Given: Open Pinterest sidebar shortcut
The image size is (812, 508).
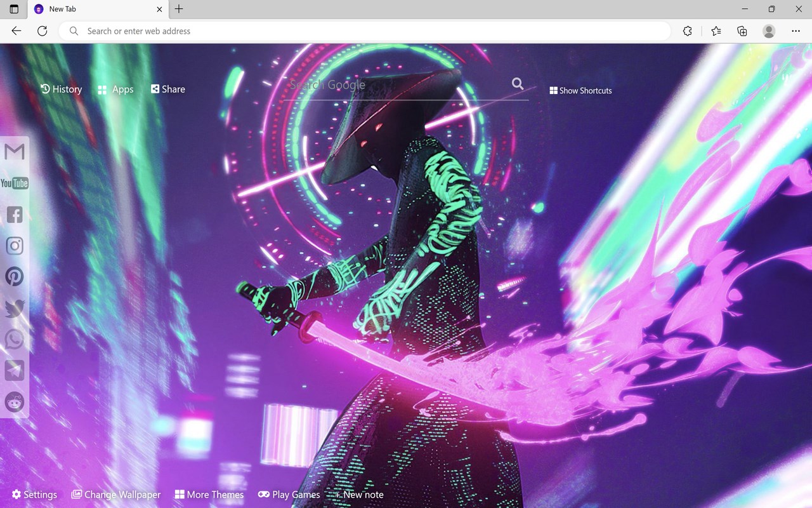Looking at the screenshot, I should tap(14, 276).
